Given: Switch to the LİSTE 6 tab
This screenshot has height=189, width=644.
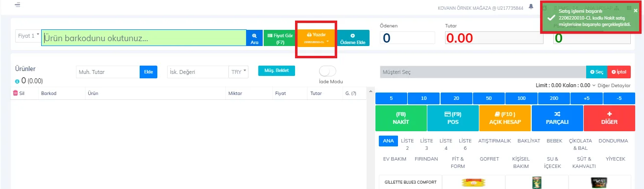Looking at the screenshot, I should pos(465,144).
